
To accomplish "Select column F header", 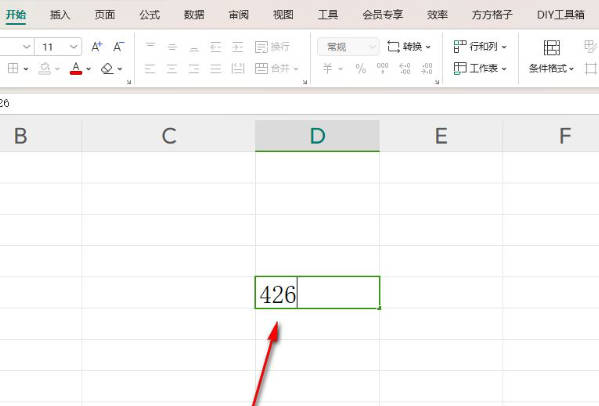I will [551, 136].
